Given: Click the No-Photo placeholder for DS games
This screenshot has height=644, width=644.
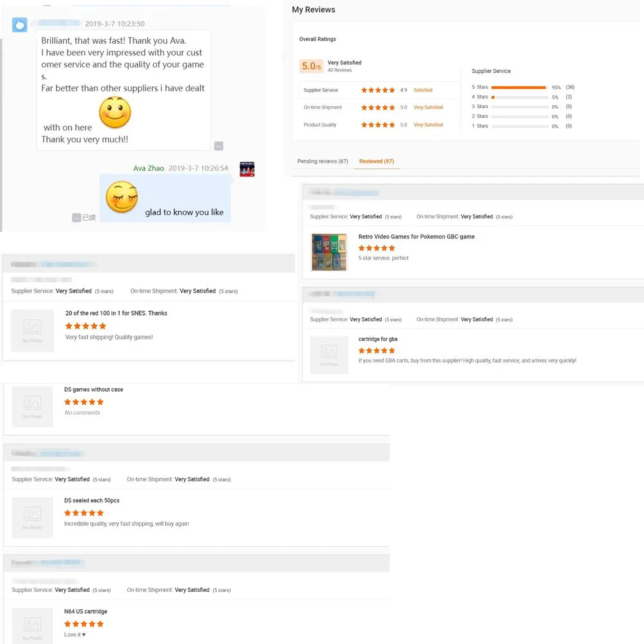Looking at the screenshot, I should pos(32,406).
